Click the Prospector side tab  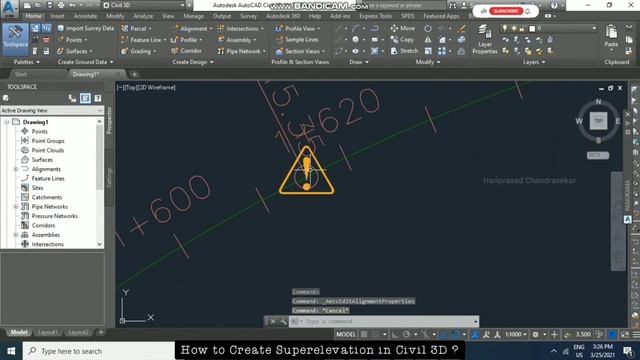pos(109,121)
